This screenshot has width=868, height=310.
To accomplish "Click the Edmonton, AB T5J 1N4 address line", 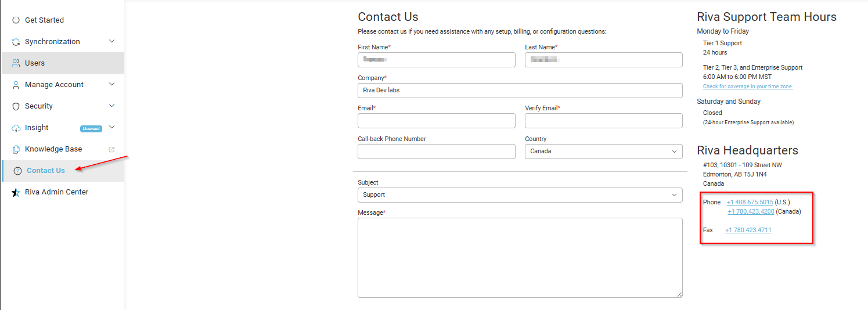I will click(734, 174).
